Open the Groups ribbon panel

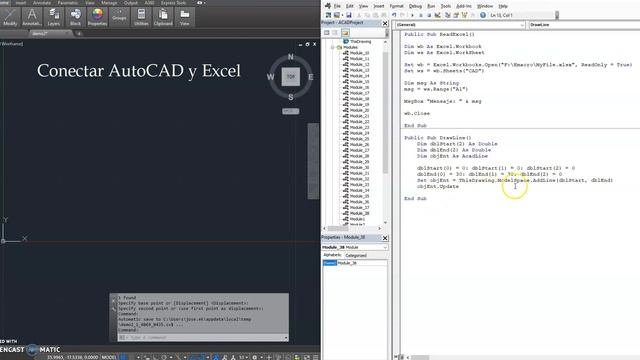click(119, 17)
